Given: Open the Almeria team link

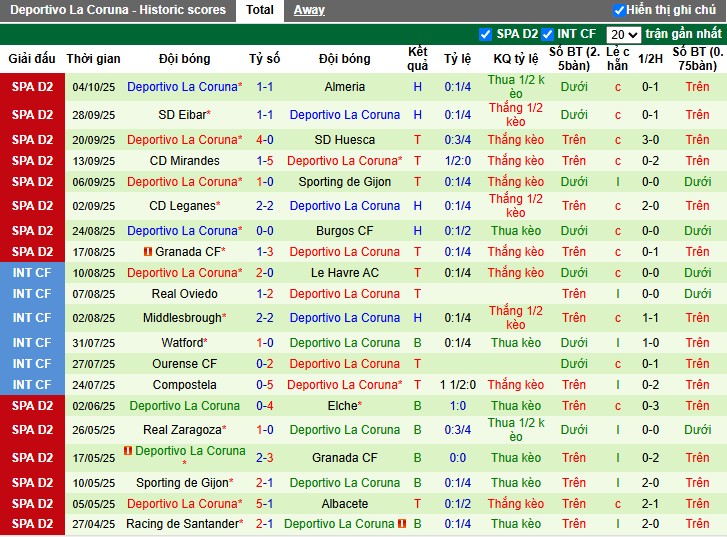Looking at the screenshot, I should coord(345,87).
